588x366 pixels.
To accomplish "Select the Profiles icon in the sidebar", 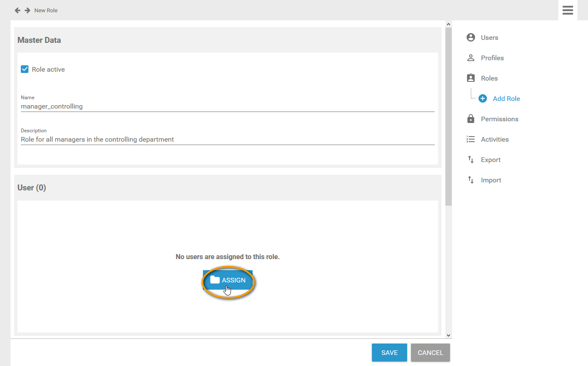I will point(470,58).
